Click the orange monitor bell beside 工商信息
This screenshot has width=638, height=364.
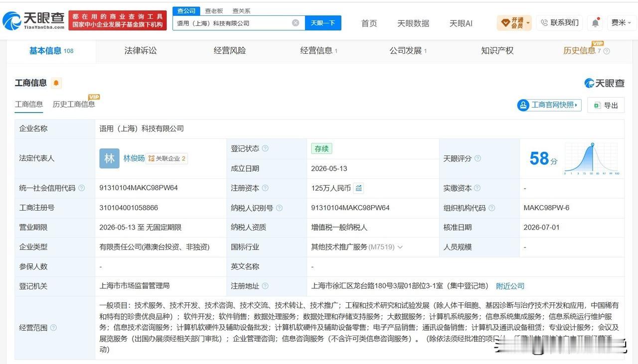[56, 83]
